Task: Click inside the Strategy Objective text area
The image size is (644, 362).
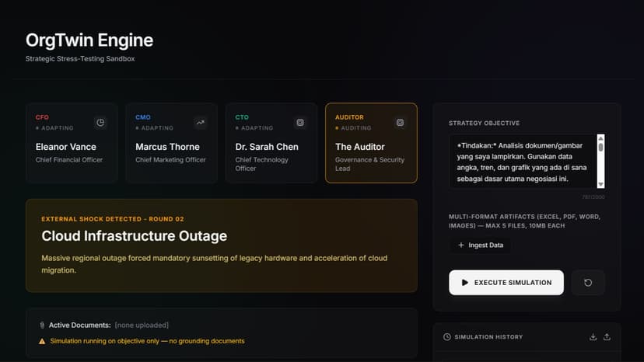Action: [x=523, y=162]
